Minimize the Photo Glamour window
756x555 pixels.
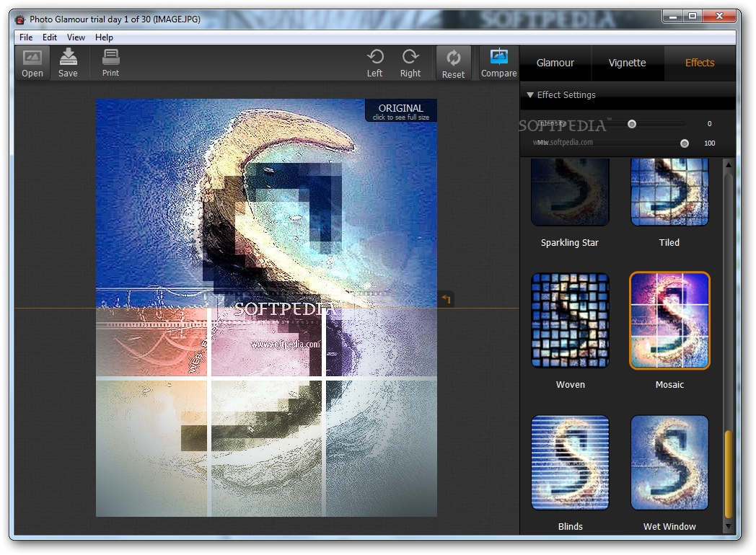point(672,17)
